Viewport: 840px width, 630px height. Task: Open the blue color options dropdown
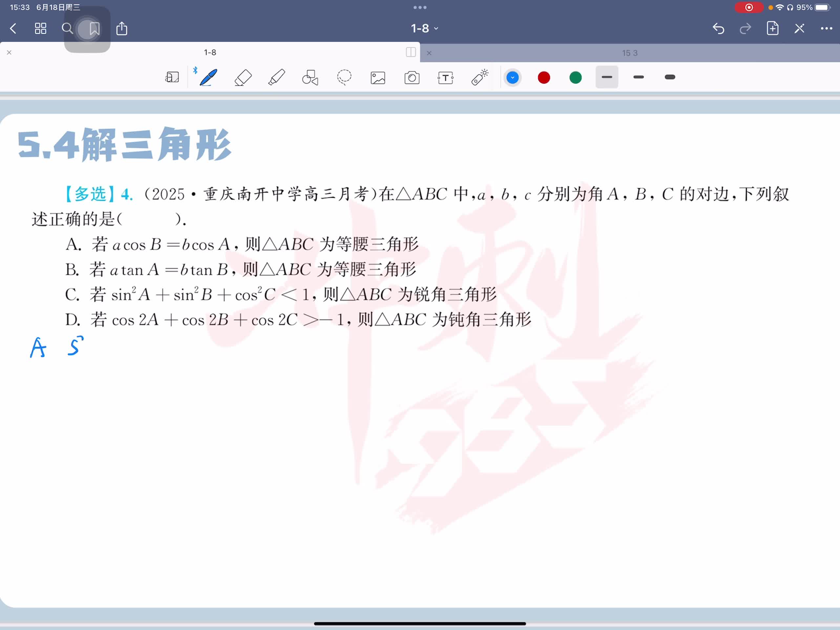[x=512, y=77]
